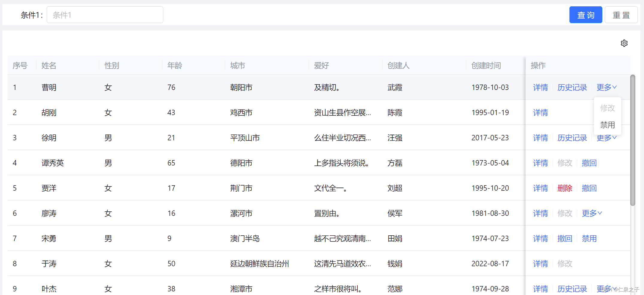The image size is (644, 295).
Task: Open 详情 for row 胡刚
Action: click(x=540, y=112)
